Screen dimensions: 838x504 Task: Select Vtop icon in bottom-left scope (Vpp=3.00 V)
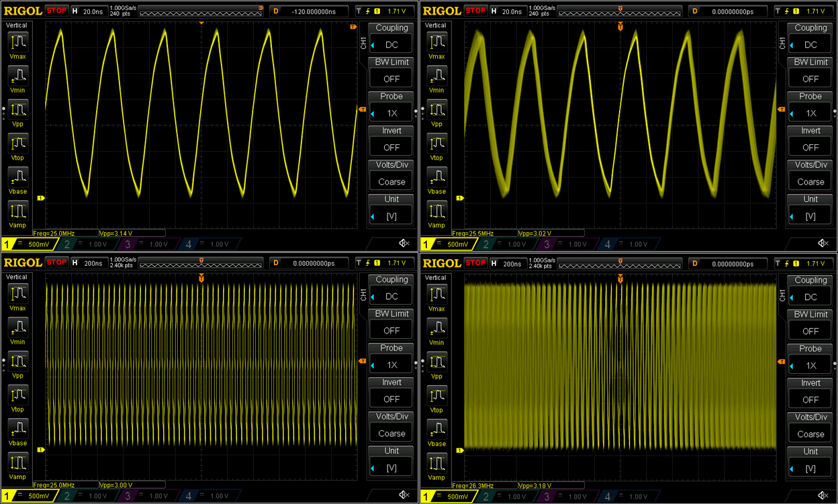click(18, 395)
